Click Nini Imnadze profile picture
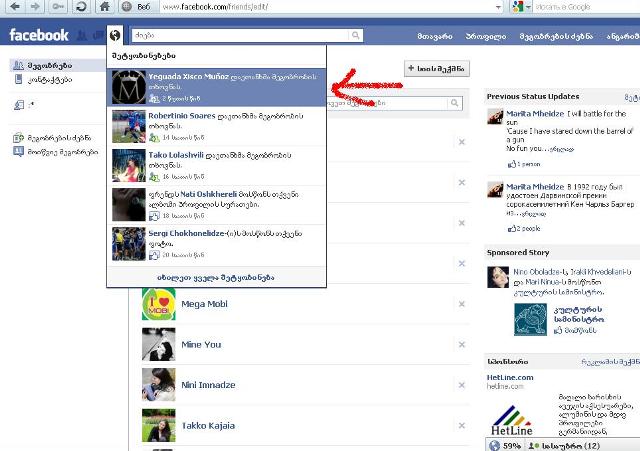Viewport: 640px width, 451px height. [x=159, y=385]
